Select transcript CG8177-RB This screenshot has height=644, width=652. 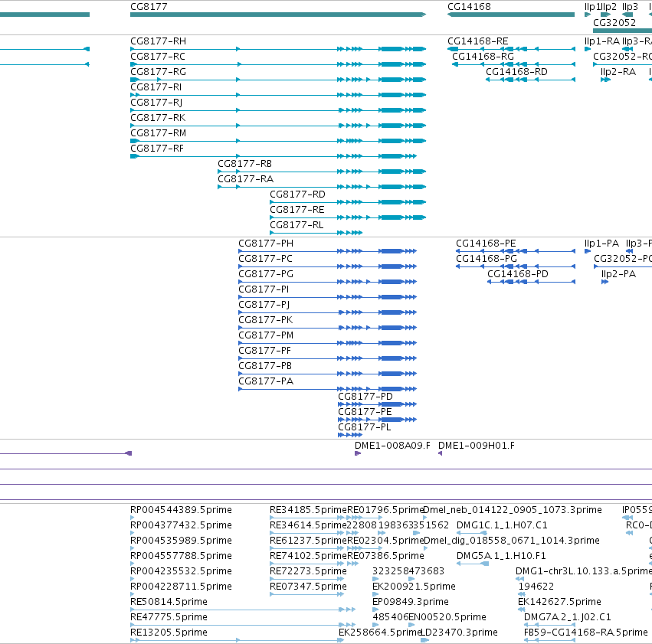244,164
